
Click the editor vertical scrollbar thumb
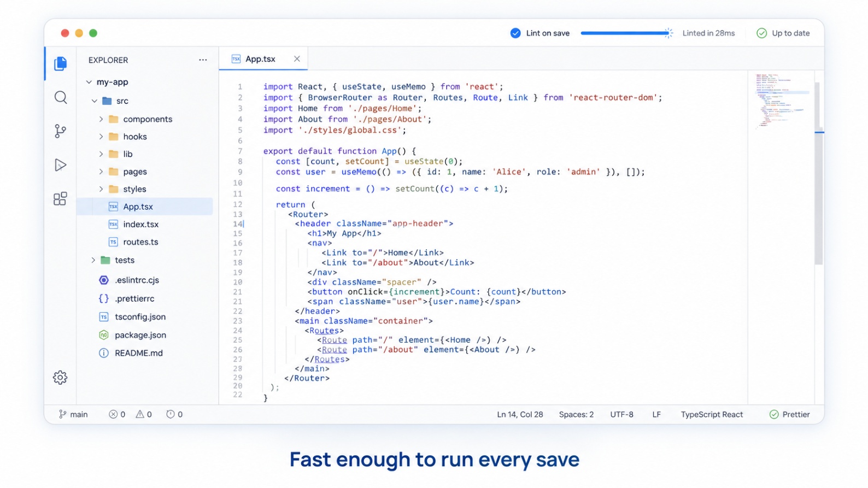(818, 173)
